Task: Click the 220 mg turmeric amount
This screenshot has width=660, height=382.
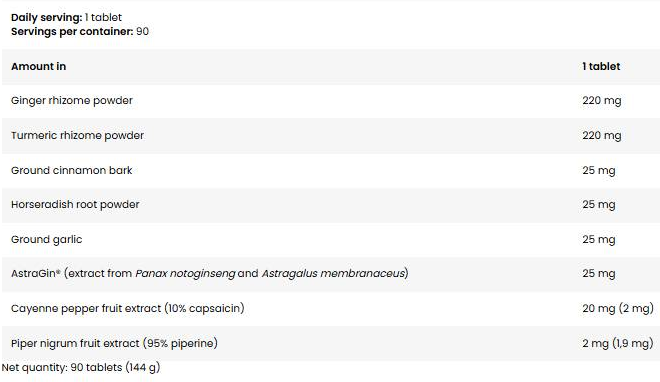Action: pyautogui.click(x=601, y=135)
